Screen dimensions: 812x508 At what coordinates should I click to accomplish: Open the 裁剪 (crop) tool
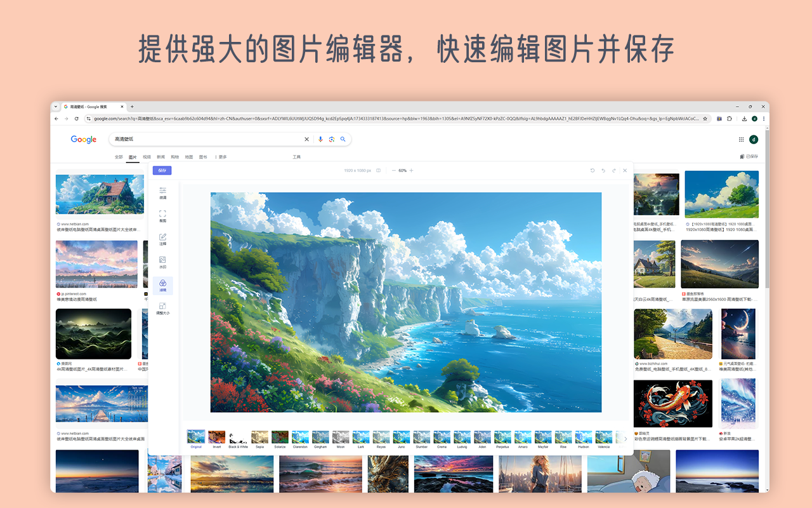[162, 216]
